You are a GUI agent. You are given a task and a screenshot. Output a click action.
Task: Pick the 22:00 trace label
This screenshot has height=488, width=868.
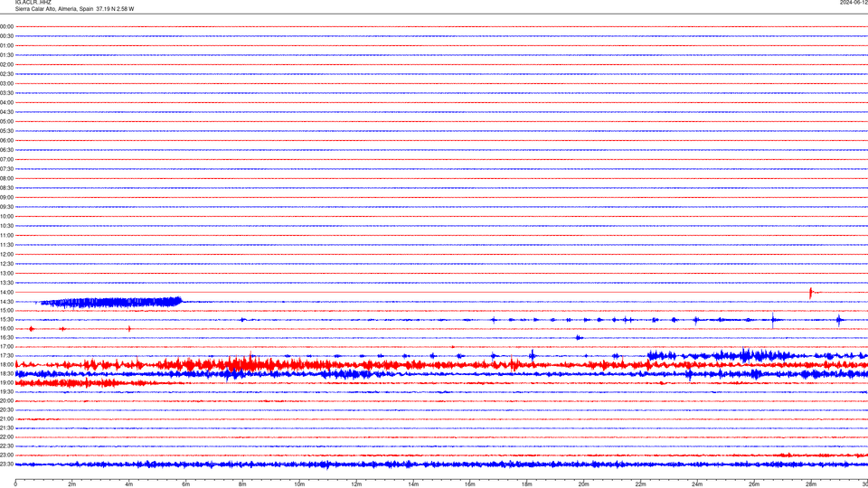(x=6, y=437)
